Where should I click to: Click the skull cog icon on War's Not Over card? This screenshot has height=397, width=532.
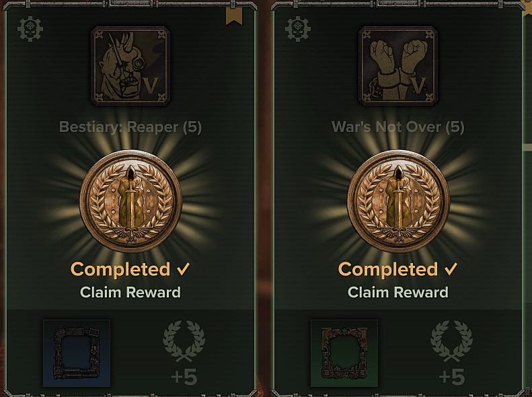pos(298,29)
